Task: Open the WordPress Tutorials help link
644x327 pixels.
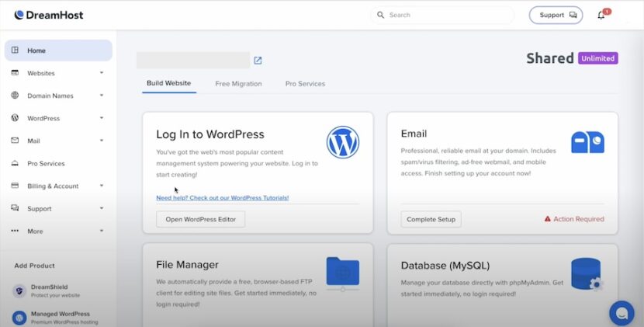Action: point(222,198)
